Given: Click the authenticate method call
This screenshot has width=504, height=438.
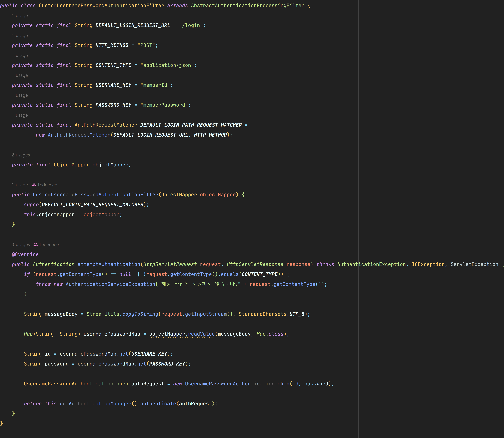Looking at the screenshot, I should point(158,404).
